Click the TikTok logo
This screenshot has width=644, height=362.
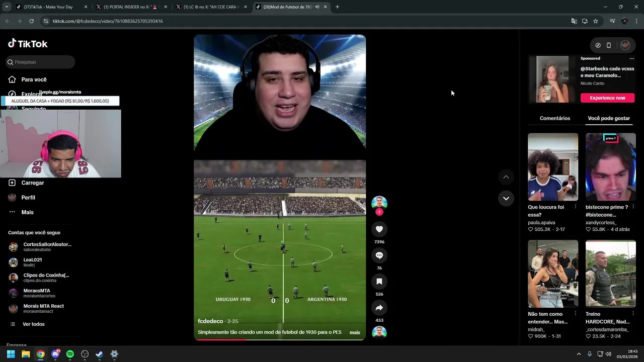tap(28, 44)
